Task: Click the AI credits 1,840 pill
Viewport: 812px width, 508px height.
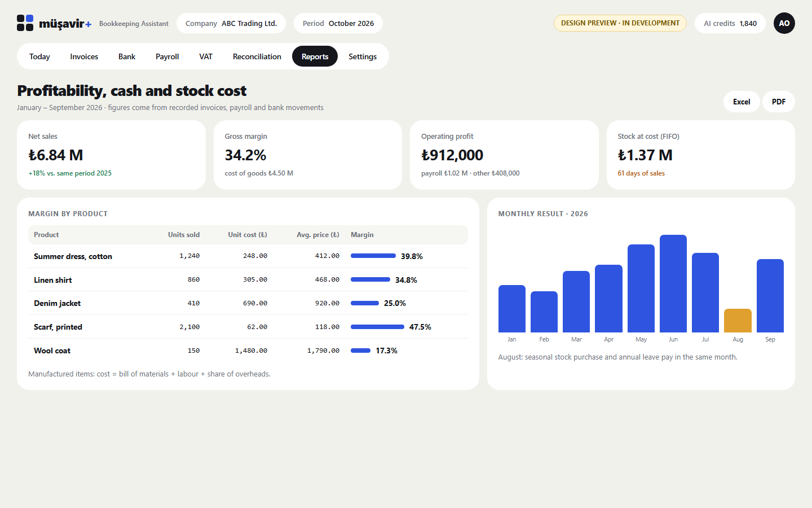Action: pyautogui.click(x=730, y=23)
